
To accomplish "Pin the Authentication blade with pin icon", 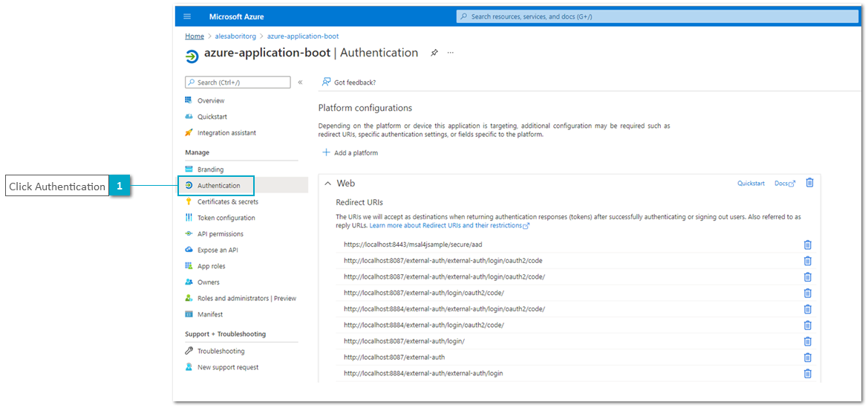I will click(434, 53).
